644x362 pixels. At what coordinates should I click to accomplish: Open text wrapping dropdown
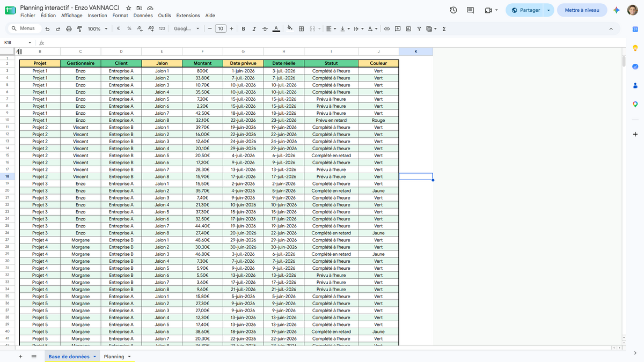coord(358,29)
